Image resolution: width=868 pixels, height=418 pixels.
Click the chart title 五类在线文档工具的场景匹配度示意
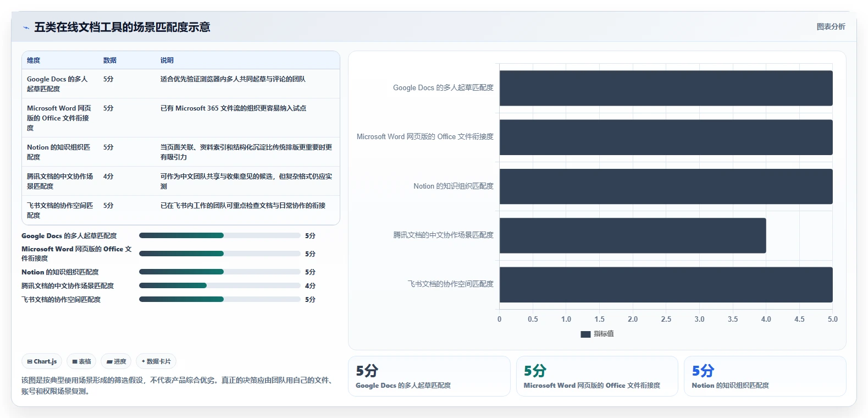click(x=122, y=27)
